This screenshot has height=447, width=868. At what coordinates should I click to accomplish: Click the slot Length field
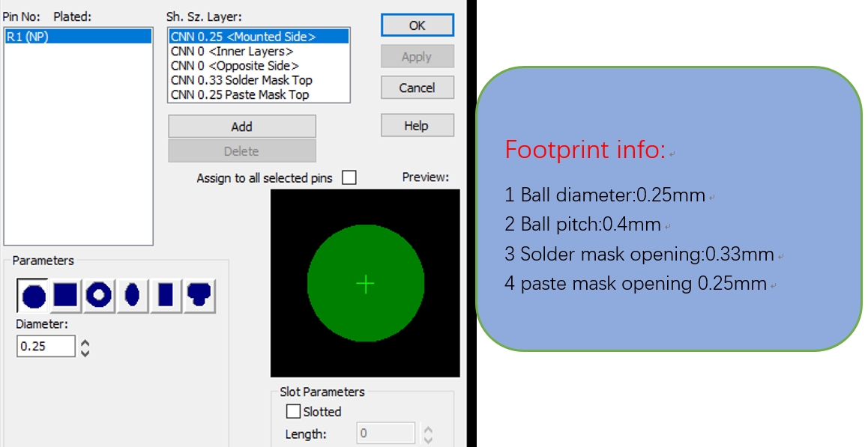tap(386, 434)
